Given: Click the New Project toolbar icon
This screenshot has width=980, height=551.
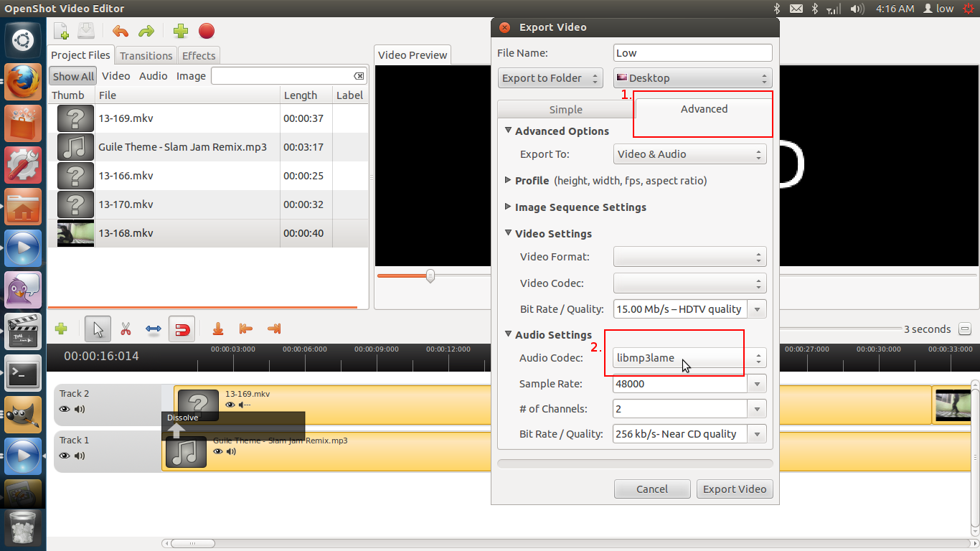Looking at the screenshot, I should pos(61,31).
